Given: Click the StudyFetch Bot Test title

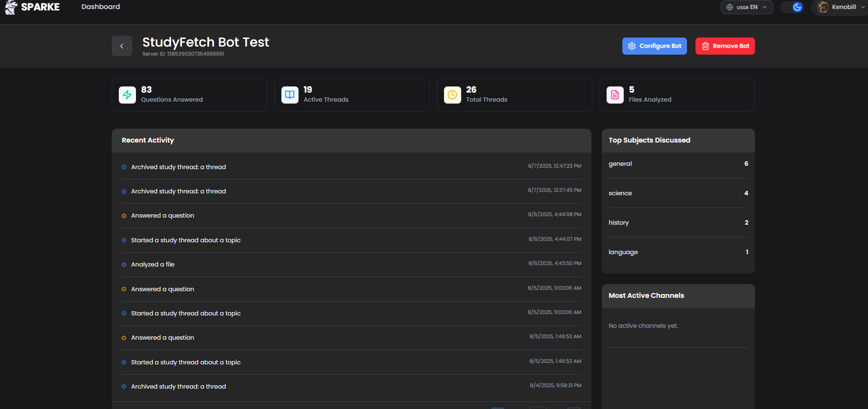Looking at the screenshot, I should tap(206, 42).
